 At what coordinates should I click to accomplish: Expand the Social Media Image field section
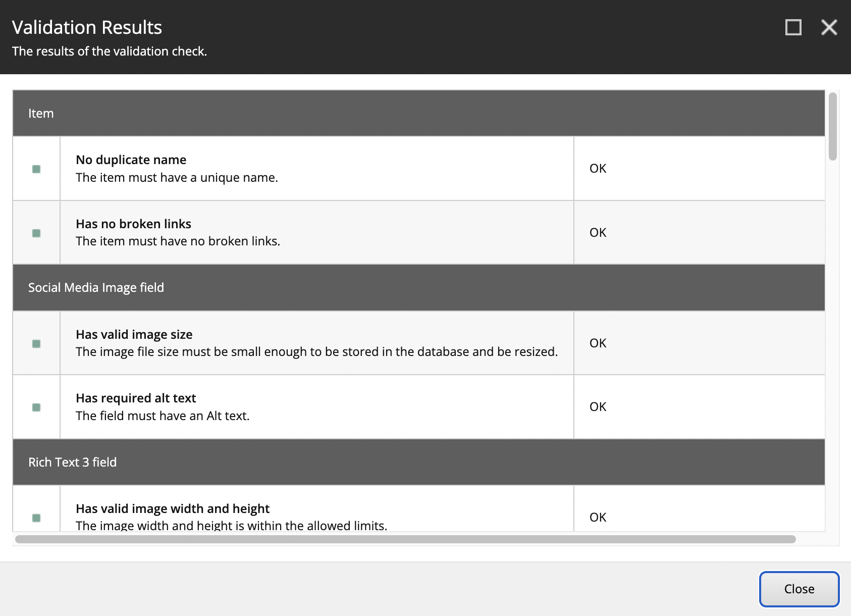coord(96,287)
